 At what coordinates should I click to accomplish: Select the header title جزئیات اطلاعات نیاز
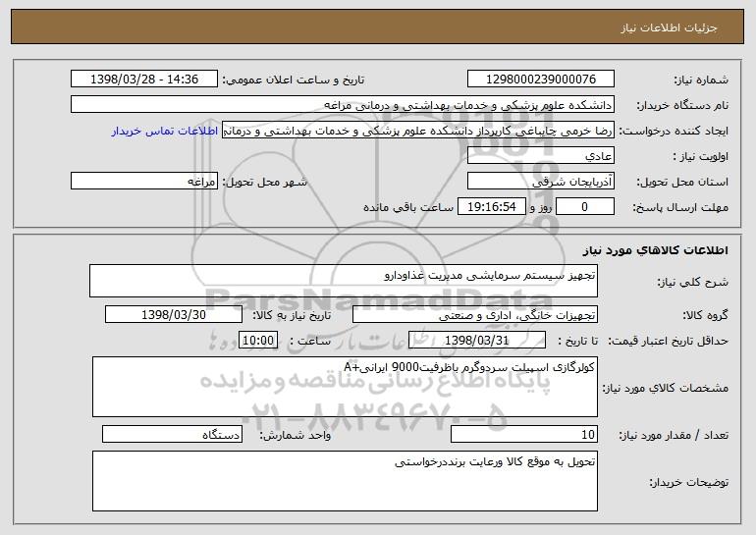[x=669, y=27]
